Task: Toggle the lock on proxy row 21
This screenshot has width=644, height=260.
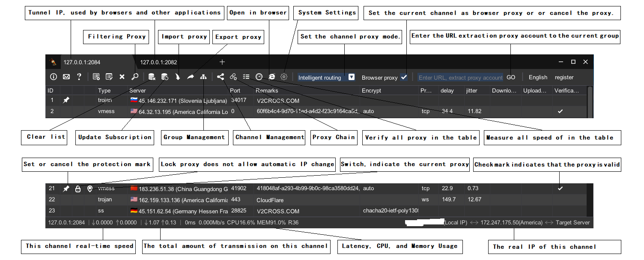Action: pyautogui.click(x=78, y=189)
